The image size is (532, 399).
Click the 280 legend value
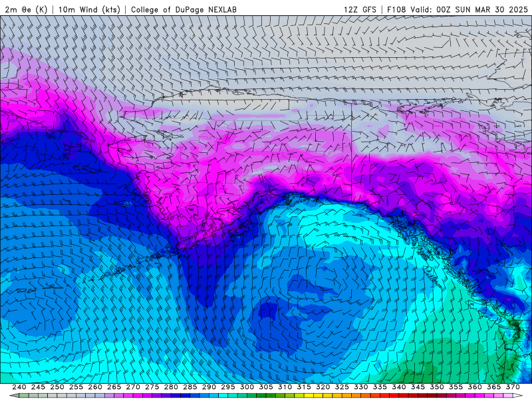(171, 387)
